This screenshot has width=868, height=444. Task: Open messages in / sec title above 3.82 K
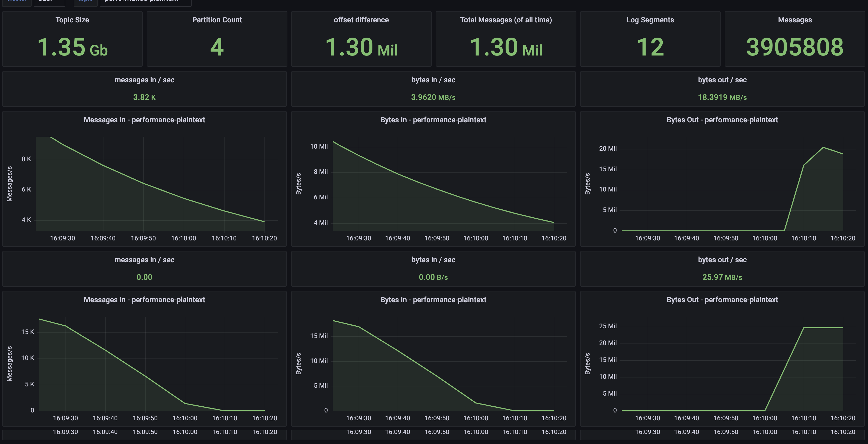click(144, 80)
